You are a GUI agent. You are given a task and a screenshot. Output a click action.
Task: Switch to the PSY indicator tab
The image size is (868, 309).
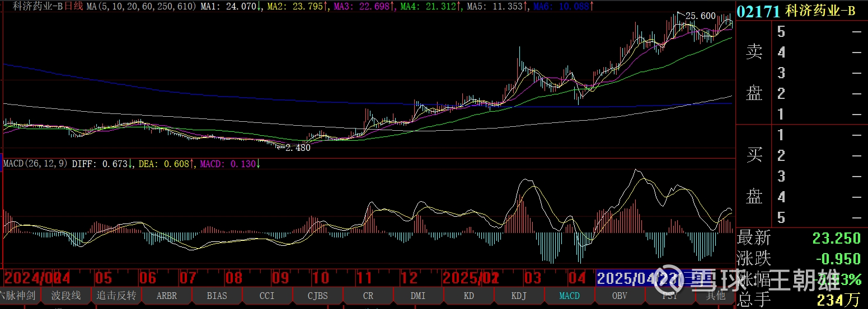coord(670,296)
